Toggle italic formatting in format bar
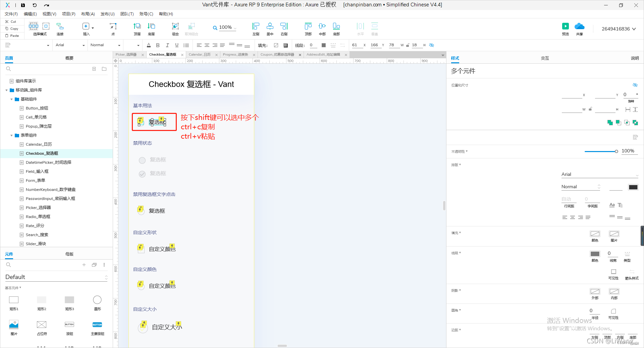The height and width of the screenshot is (348, 644). click(167, 45)
